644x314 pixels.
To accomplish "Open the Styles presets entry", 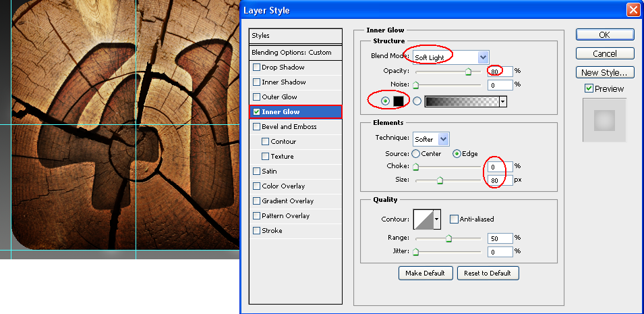I will click(296, 36).
